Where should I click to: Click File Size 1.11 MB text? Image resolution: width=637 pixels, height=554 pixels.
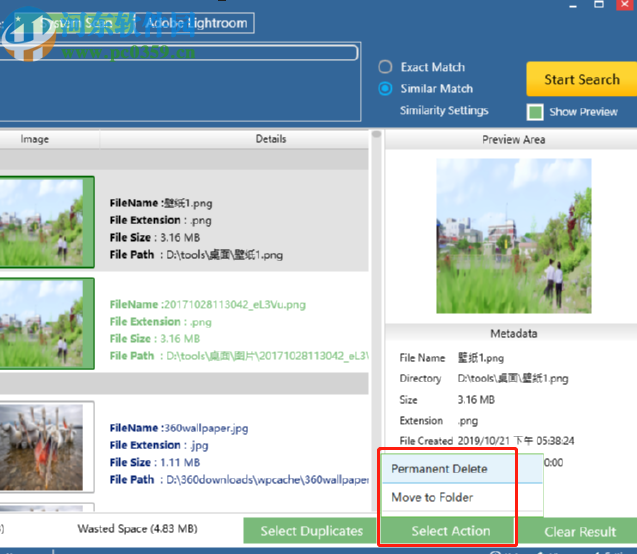pyautogui.click(x=155, y=462)
